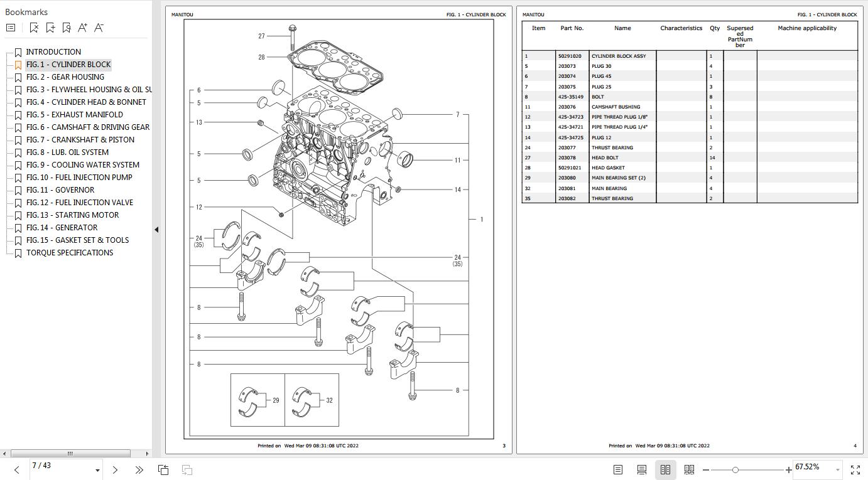Open FIG. 15 - GASKET SET & TOOLS bookmark

(x=77, y=240)
